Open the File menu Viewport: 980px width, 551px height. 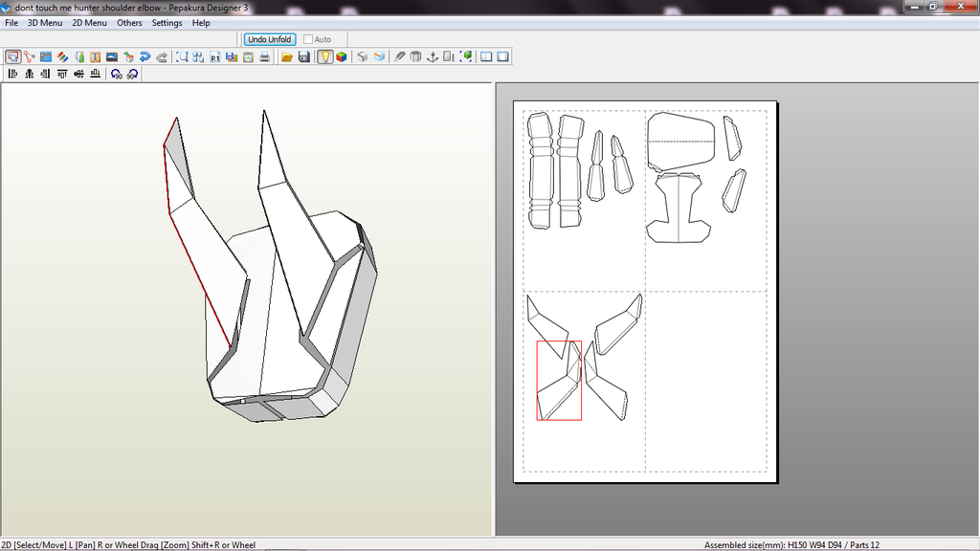[x=11, y=23]
